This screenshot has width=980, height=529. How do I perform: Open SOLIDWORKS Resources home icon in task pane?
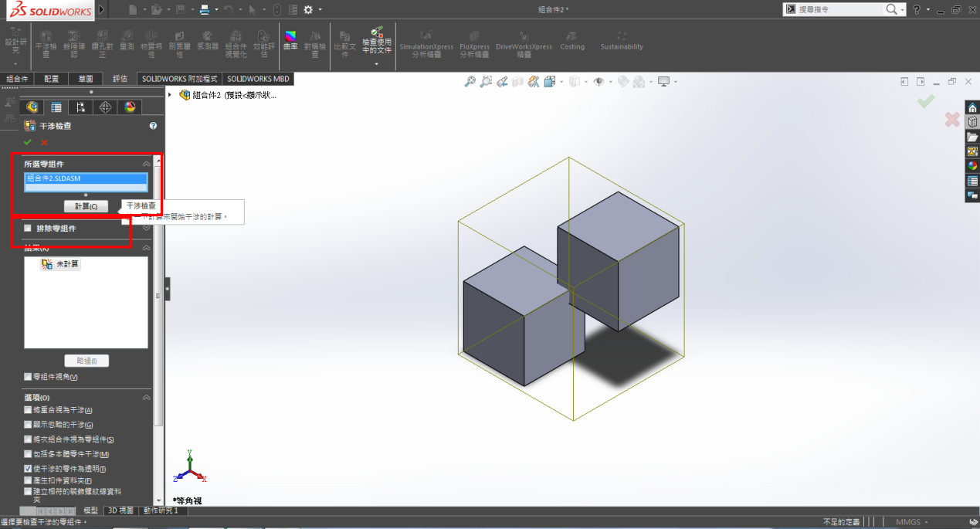(x=972, y=107)
